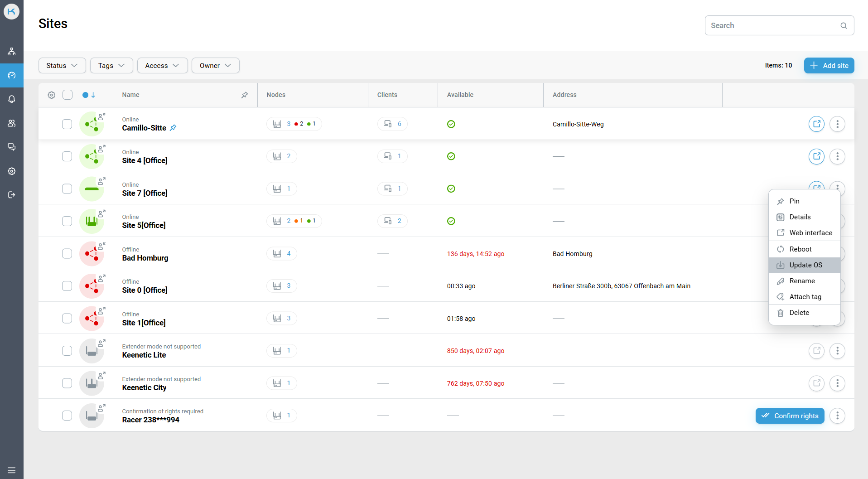Screen dimensions: 868x479
Task: Open the Status filter dropdown
Action: point(62,65)
